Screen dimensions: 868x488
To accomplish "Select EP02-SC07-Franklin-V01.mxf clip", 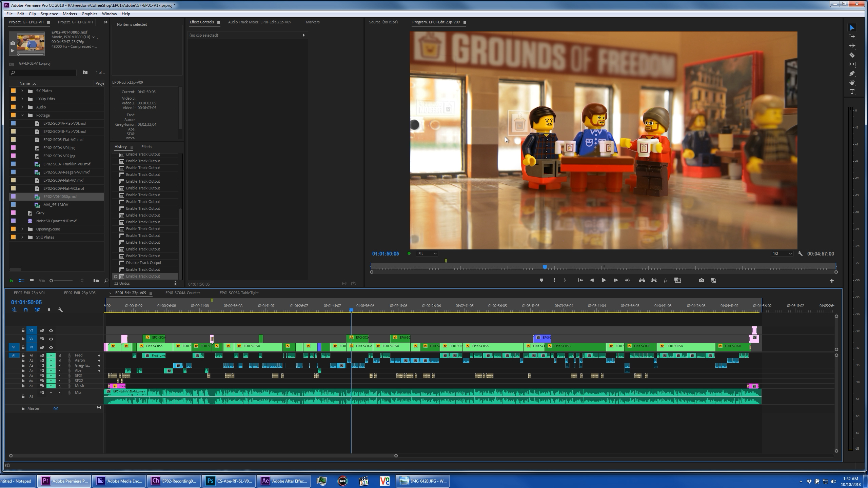I will click(x=67, y=164).
